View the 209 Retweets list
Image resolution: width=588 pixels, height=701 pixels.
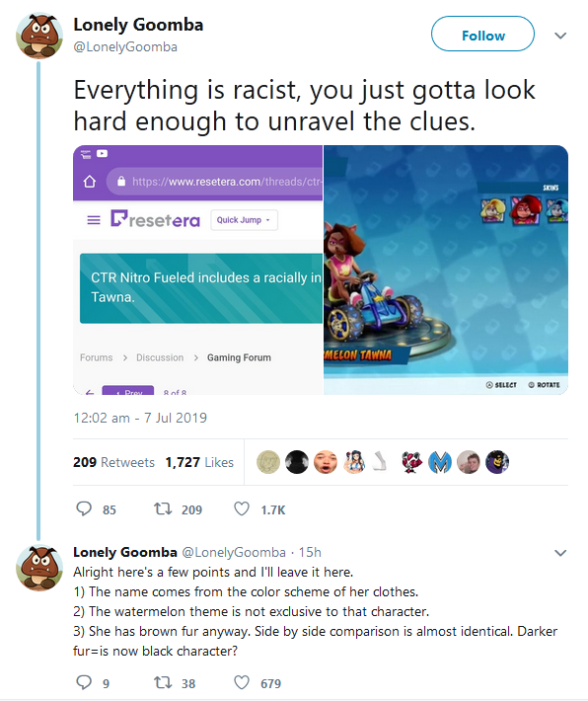[x=113, y=462]
